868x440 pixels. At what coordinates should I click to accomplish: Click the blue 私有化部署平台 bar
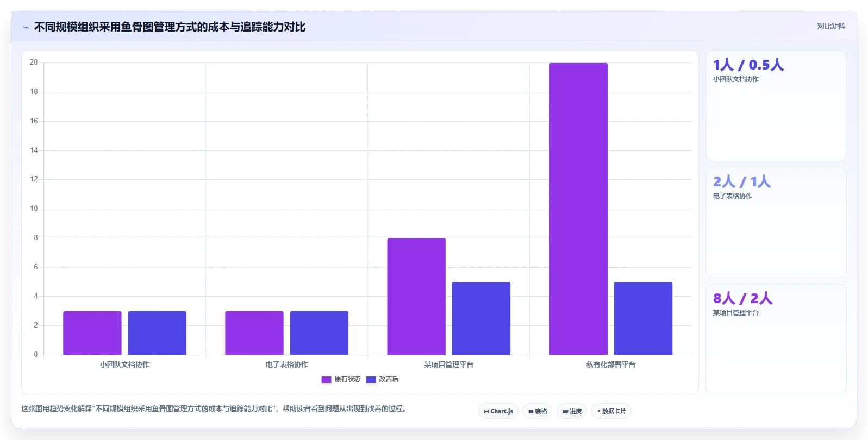(x=643, y=318)
